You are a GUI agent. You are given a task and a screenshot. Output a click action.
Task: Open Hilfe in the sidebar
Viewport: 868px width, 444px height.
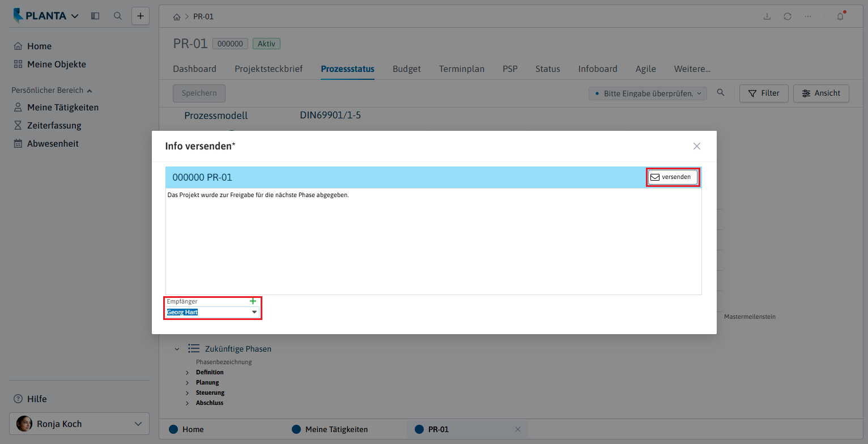pos(30,399)
